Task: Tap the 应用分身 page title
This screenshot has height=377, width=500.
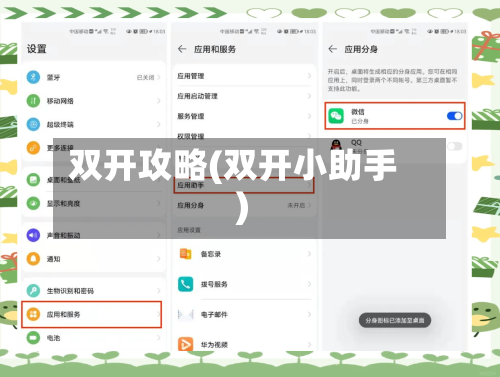Action: [361, 49]
